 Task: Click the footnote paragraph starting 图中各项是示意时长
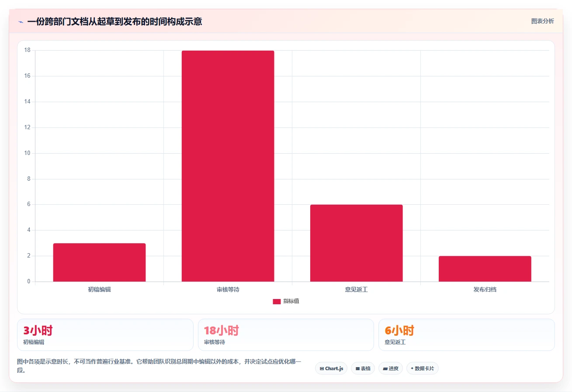(159, 366)
